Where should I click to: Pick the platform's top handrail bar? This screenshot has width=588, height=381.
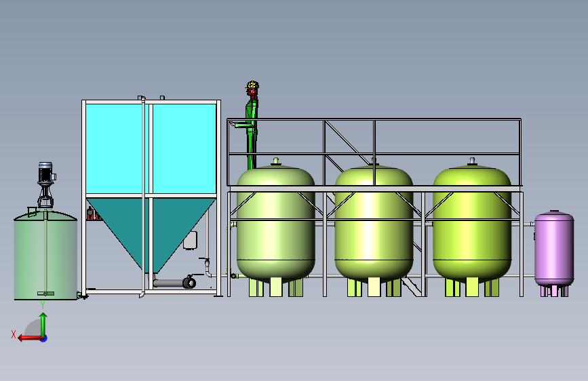pos(374,119)
